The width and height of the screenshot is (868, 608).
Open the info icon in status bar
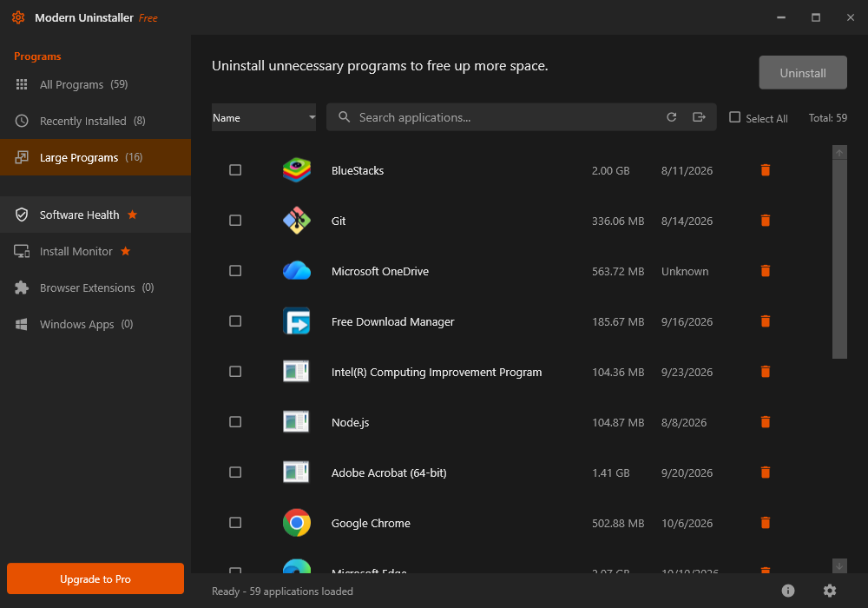point(788,591)
